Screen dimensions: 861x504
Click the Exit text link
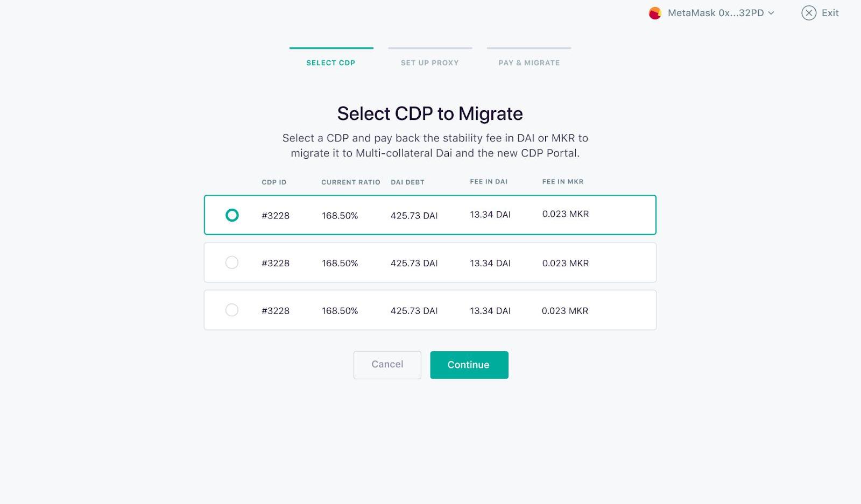(830, 13)
